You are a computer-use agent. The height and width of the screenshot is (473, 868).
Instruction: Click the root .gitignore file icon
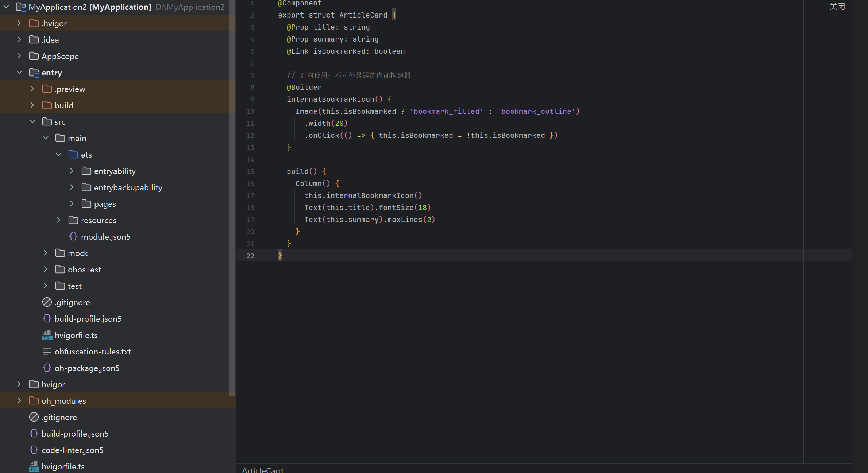(x=34, y=417)
